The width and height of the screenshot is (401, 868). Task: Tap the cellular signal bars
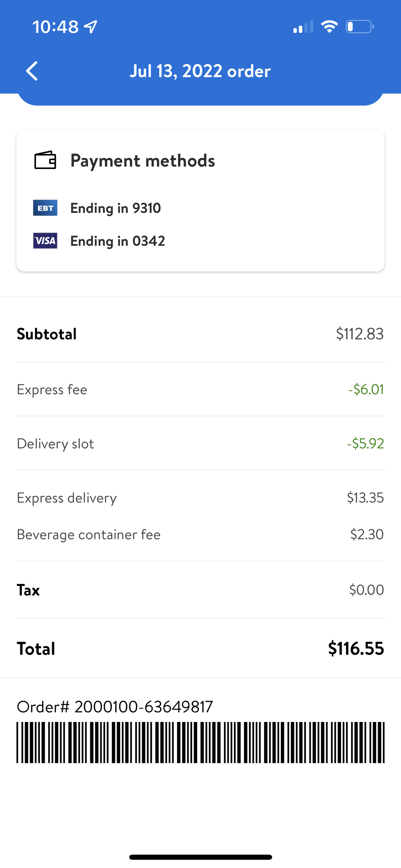pos(303,27)
